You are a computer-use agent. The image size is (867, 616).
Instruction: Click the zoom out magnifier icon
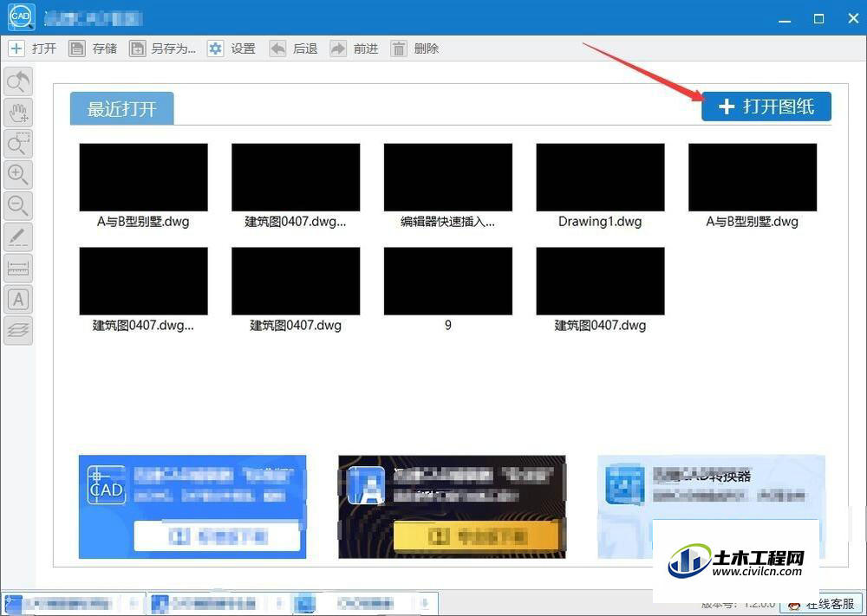[x=18, y=206]
